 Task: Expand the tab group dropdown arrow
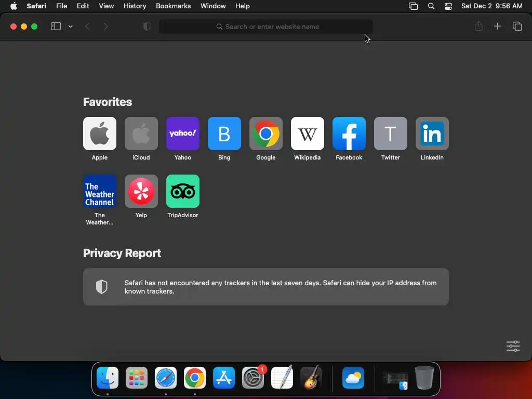pyautogui.click(x=70, y=26)
